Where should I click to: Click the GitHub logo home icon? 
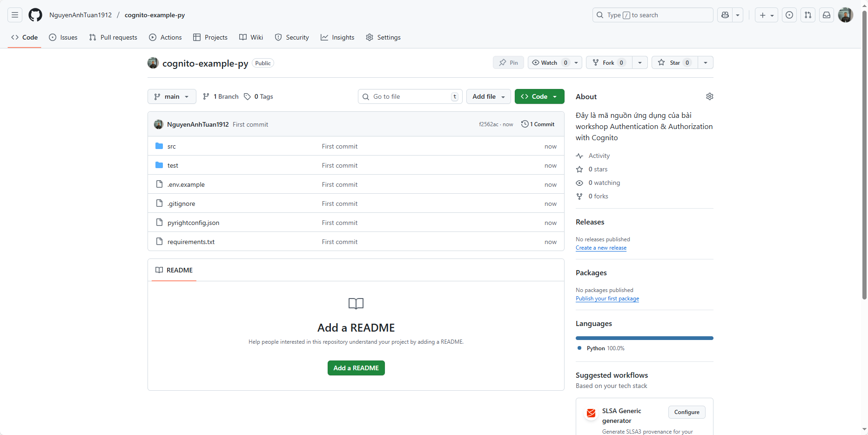pyautogui.click(x=35, y=15)
